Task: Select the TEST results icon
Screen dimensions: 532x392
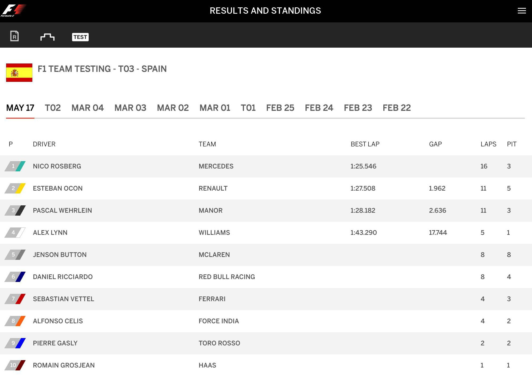Action: (80, 37)
